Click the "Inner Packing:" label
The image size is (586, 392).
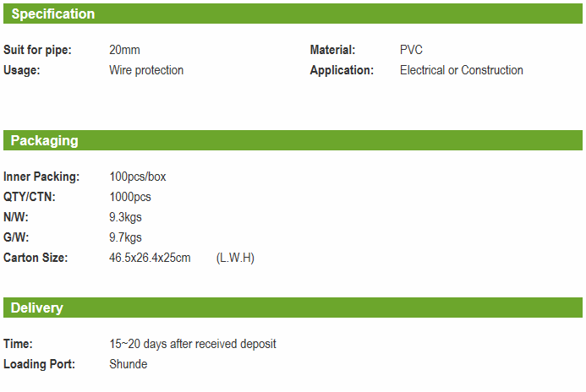[x=41, y=177]
